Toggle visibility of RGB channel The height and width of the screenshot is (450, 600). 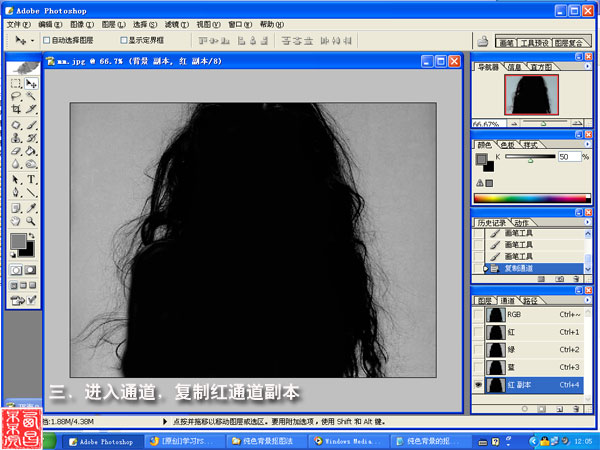(478, 315)
